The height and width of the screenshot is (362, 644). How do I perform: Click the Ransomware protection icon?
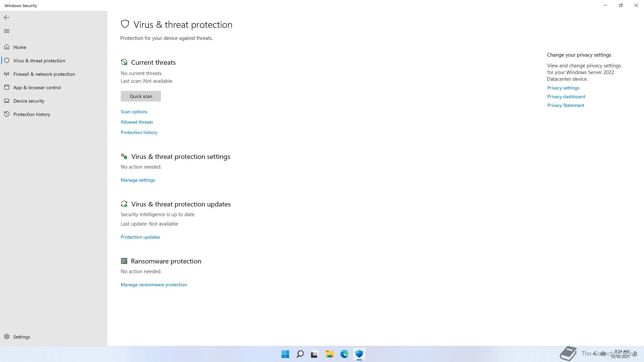[124, 261]
